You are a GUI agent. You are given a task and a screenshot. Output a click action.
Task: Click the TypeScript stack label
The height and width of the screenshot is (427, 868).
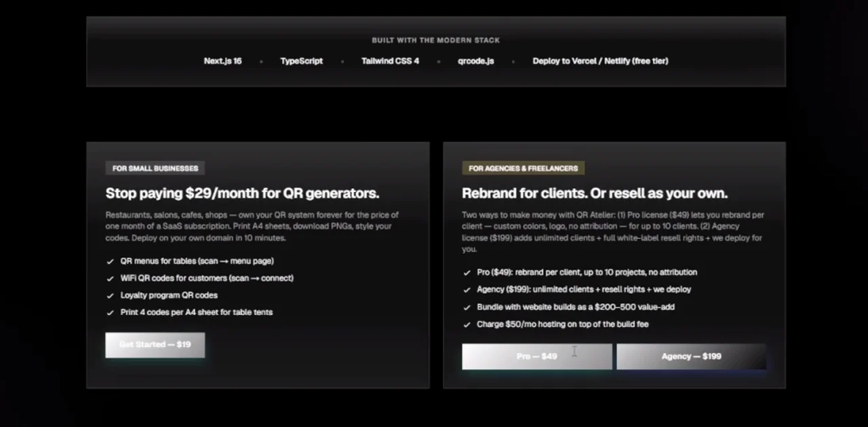pos(301,61)
